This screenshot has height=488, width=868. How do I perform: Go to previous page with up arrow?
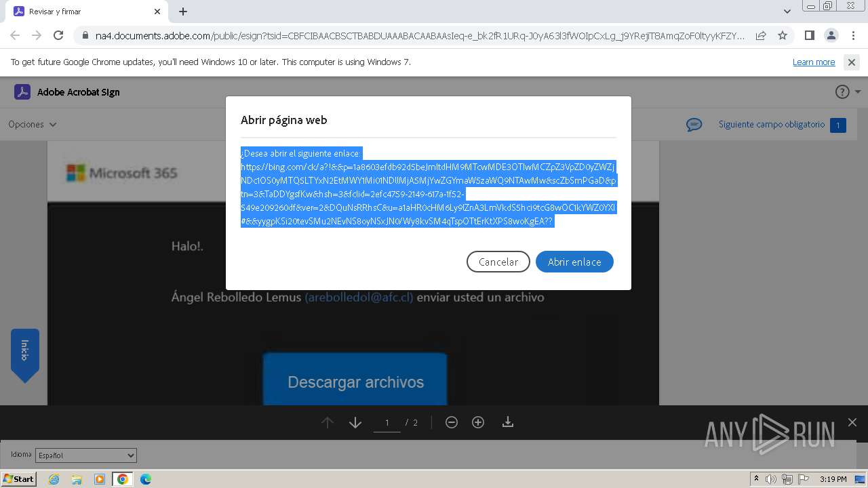328,422
